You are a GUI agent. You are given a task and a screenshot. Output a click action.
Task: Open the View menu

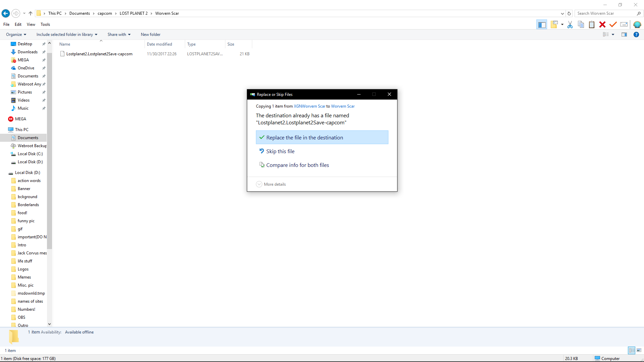coord(31,24)
